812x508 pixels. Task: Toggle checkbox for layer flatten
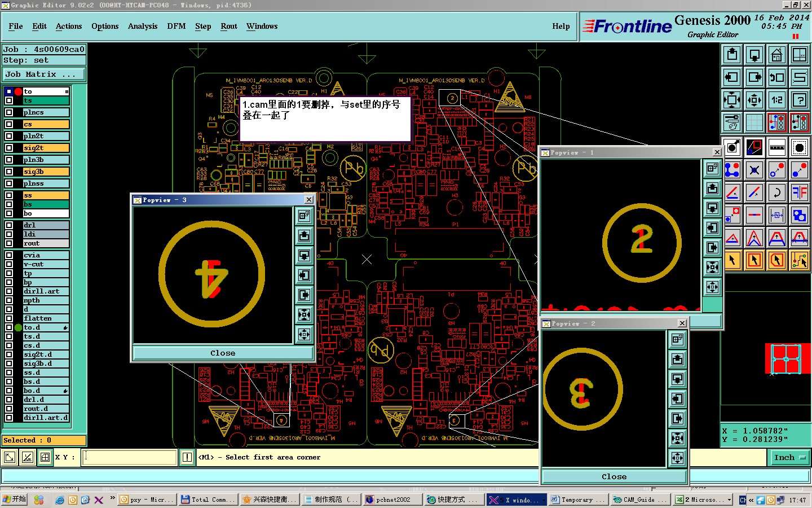[x=9, y=318]
